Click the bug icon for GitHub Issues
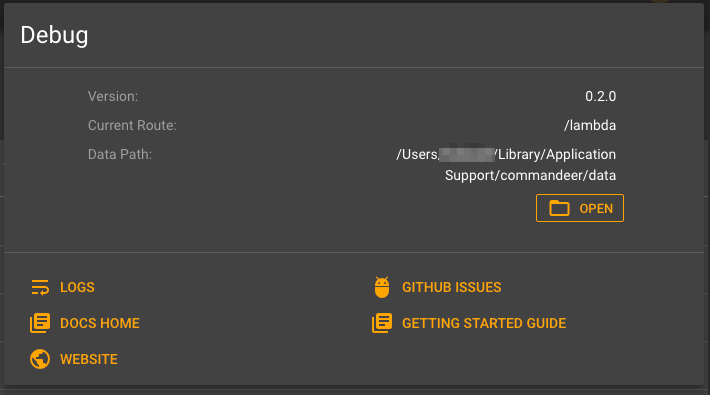The image size is (710, 395). (x=382, y=287)
